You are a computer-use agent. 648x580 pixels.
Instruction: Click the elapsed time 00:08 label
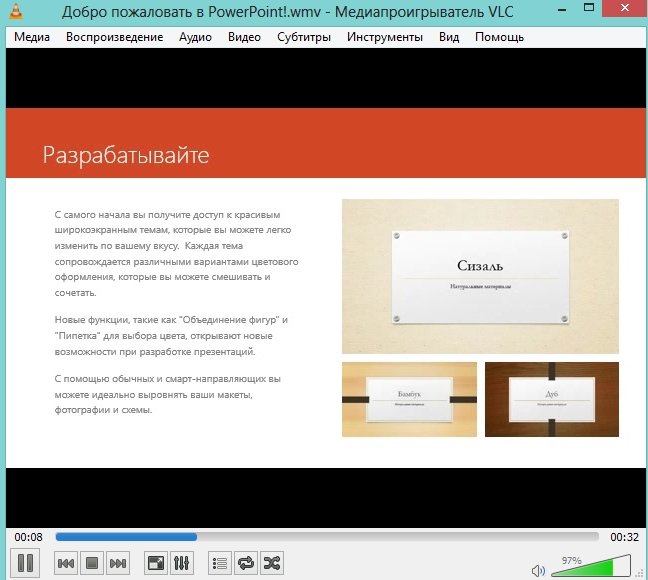pyautogui.click(x=29, y=537)
